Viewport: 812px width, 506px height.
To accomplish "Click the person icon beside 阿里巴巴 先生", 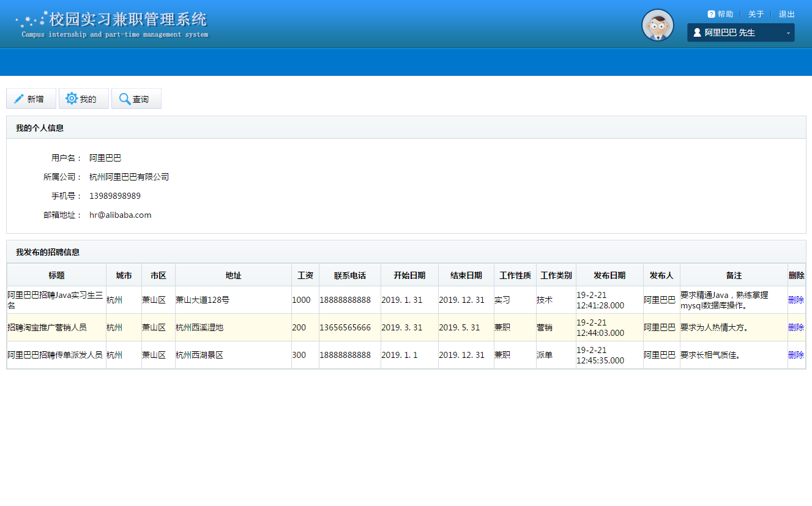I will coord(696,32).
